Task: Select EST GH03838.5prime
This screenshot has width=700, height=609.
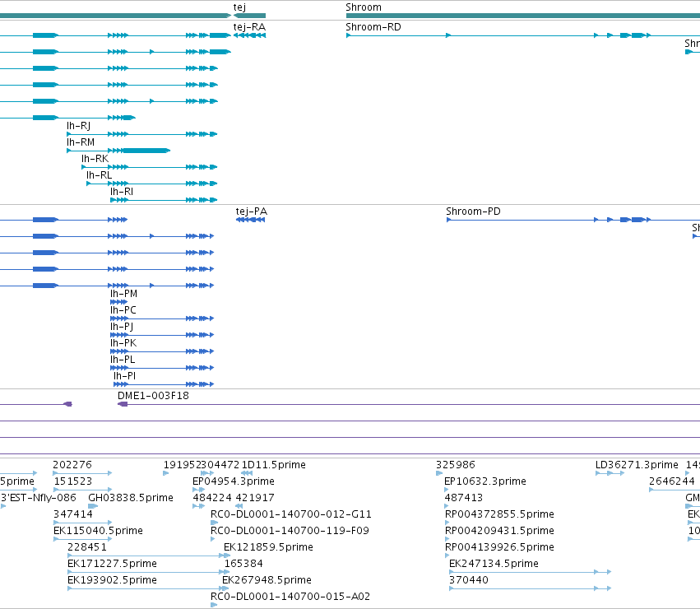Action: coord(131,498)
